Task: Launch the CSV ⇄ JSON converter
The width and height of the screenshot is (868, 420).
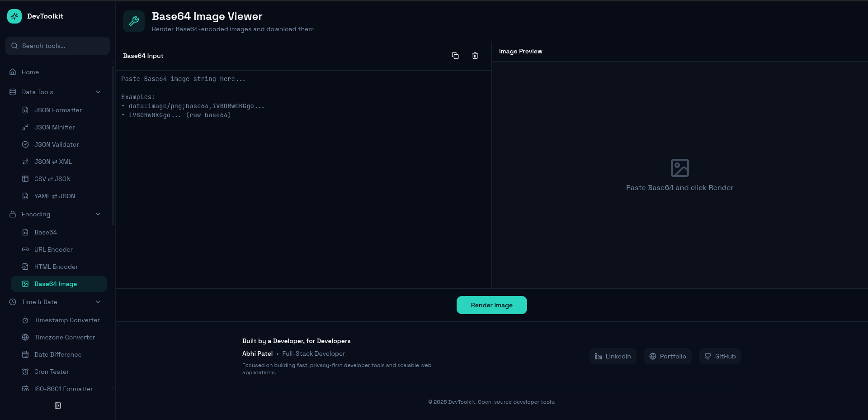Action: pos(52,179)
